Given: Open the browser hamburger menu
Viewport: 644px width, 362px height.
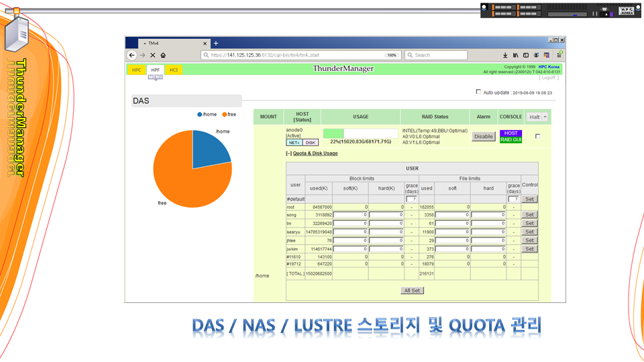Looking at the screenshot, I should pos(559,55).
